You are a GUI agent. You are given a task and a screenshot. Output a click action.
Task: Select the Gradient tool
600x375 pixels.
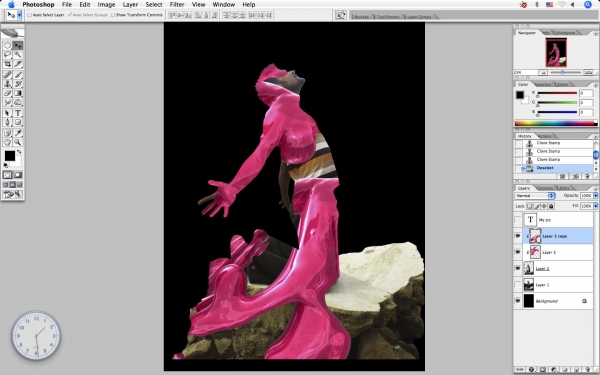[18, 93]
